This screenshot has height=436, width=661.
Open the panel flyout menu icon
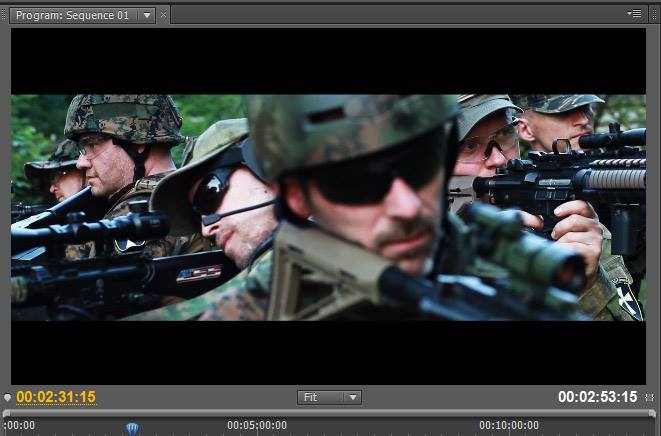(x=634, y=13)
